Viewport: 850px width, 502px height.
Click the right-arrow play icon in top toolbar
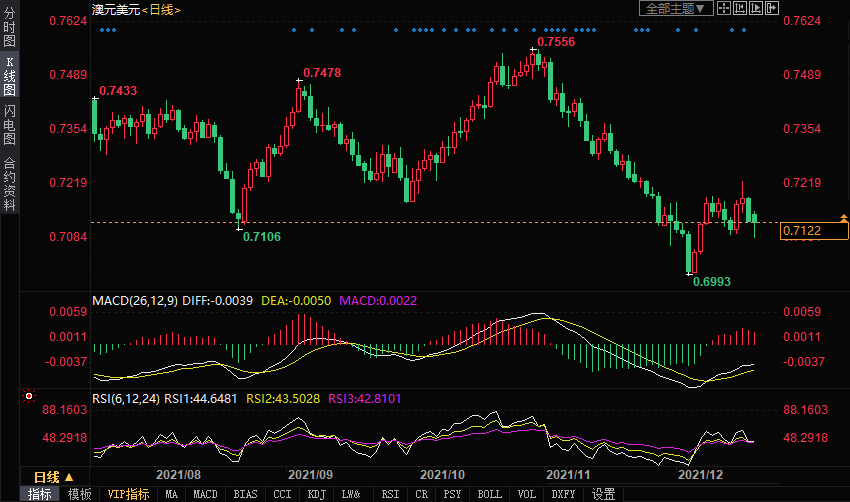click(754, 8)
